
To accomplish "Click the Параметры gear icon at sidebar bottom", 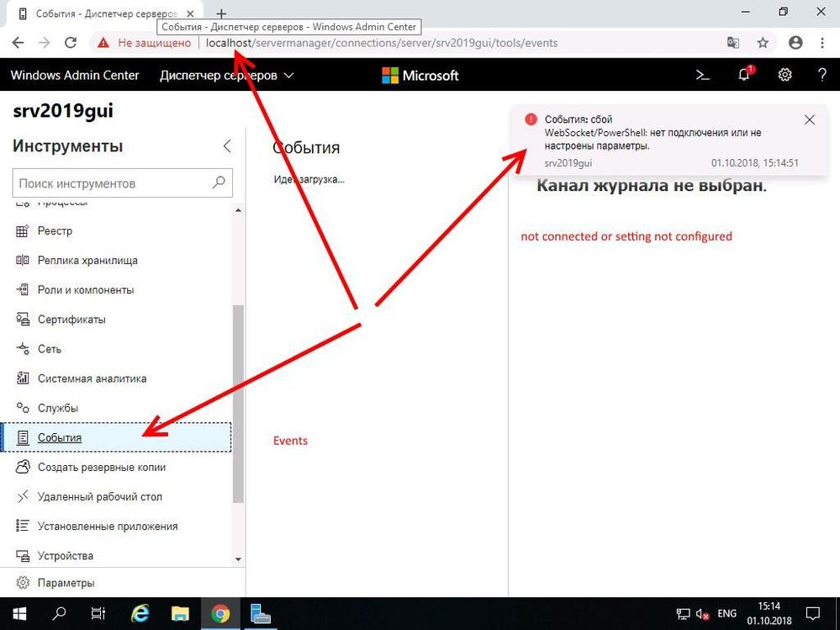I will click(x=23, y=583).
